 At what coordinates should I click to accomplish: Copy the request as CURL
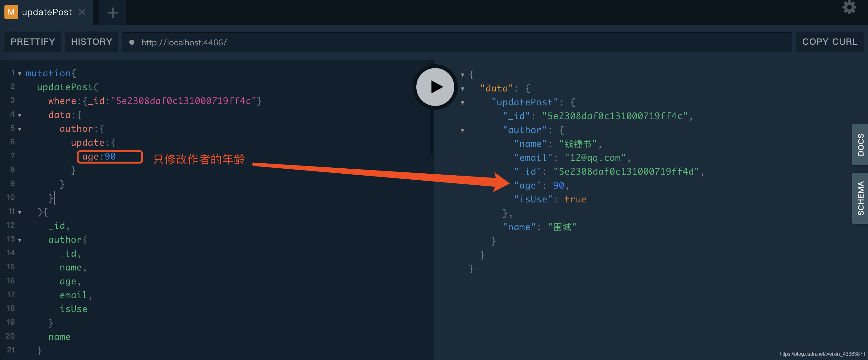pos(829,42)
